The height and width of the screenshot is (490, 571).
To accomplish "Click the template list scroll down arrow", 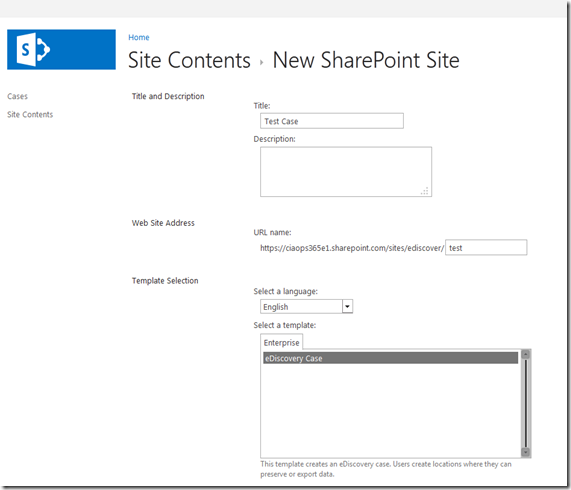I will [525, 452].
